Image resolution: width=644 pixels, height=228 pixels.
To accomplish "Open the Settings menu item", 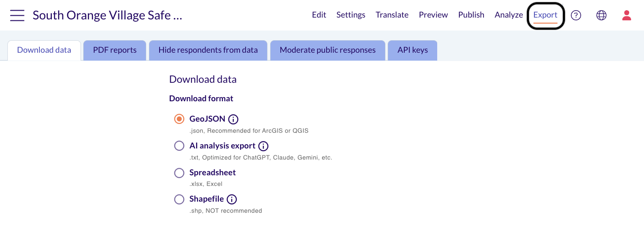I will coord(351,15).
